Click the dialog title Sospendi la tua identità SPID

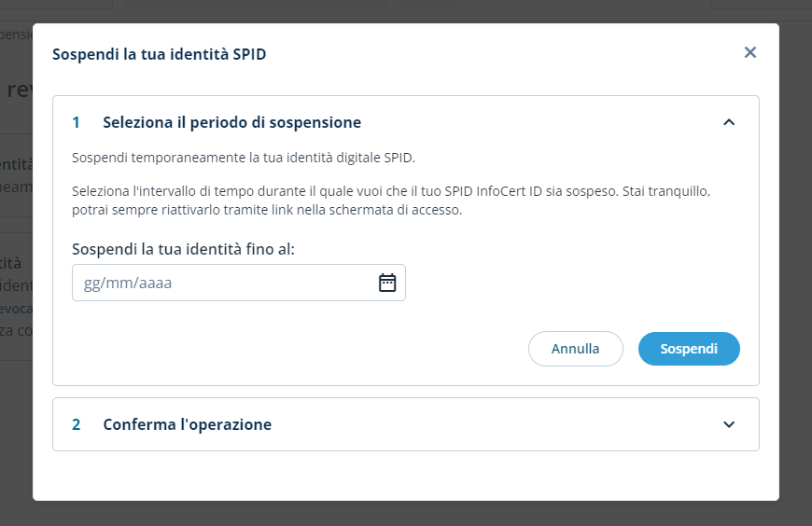159,54
